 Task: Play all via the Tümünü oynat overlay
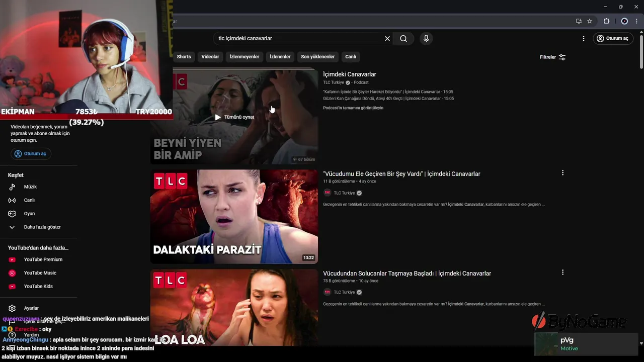click(x=234, y=117)
